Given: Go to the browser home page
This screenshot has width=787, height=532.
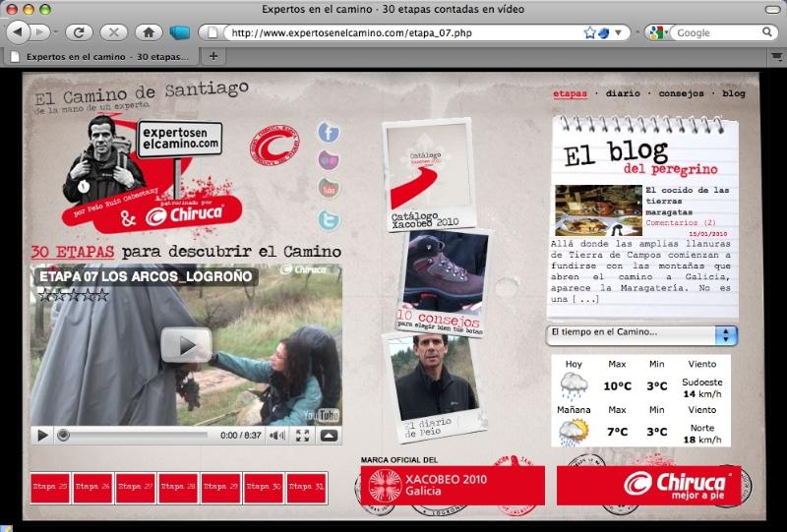Looking at the screenshot, I should [x=149, y=32].
